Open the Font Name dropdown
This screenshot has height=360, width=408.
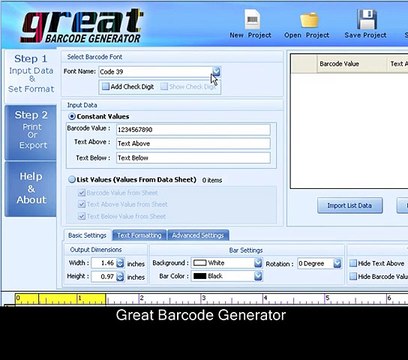point(216,72)
